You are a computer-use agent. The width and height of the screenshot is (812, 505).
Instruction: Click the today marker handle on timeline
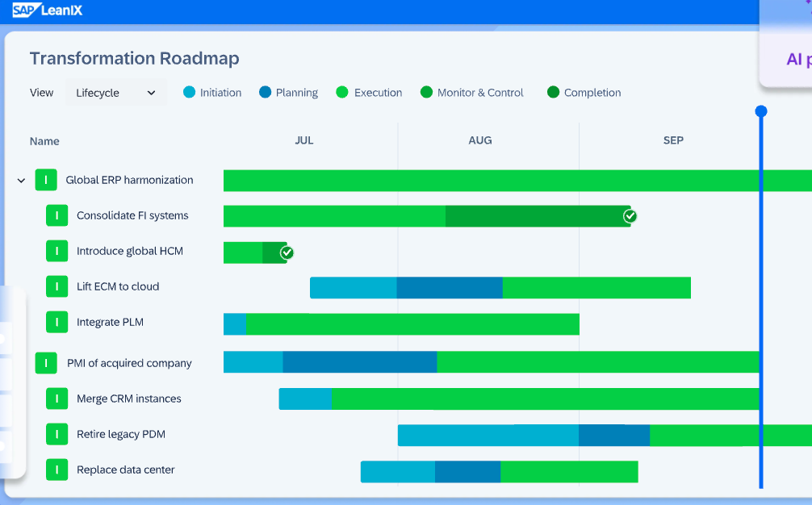pyautogui.click(x=760, y=111)
